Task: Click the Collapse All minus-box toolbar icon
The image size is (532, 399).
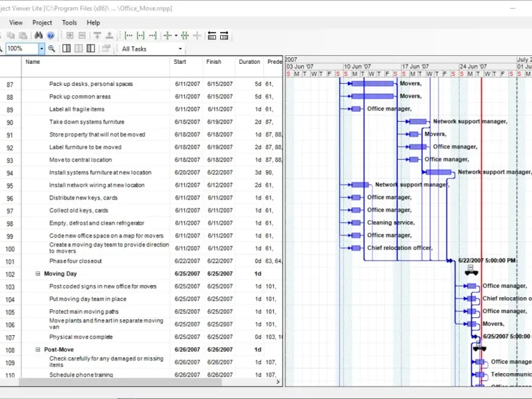Action: (82, 35)
